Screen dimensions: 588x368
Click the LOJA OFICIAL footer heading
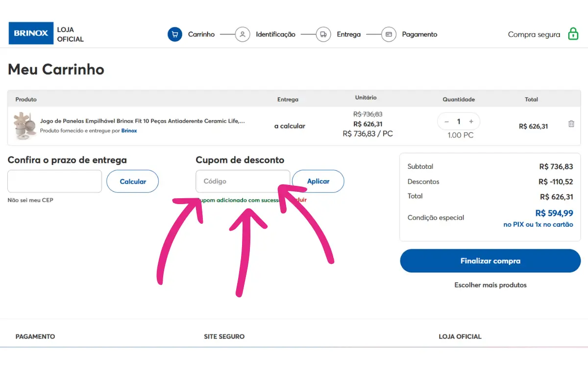pyautogui.click(x=460, y=337)
